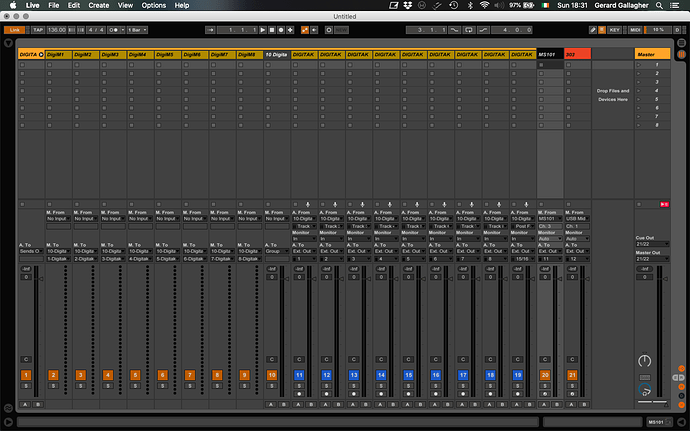Open MS101 track's MIDI From dropdown

[550, 218]
